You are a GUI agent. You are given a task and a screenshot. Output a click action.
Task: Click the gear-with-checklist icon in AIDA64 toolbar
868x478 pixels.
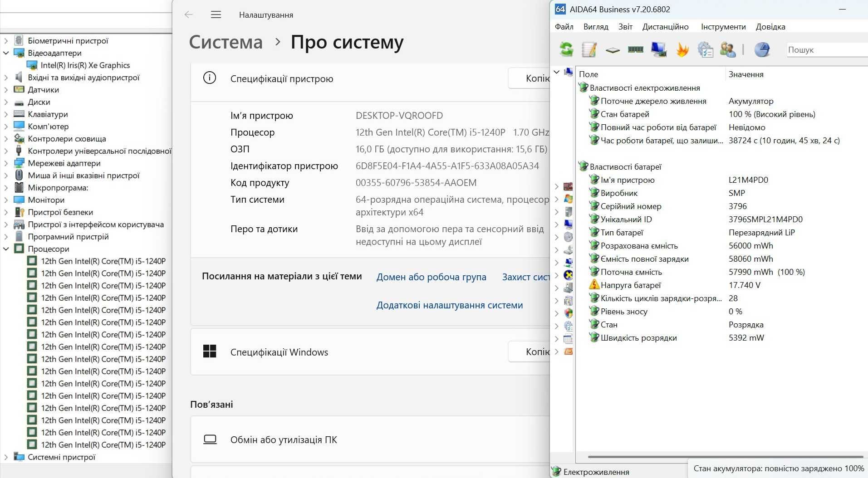[x=705, y=49]
